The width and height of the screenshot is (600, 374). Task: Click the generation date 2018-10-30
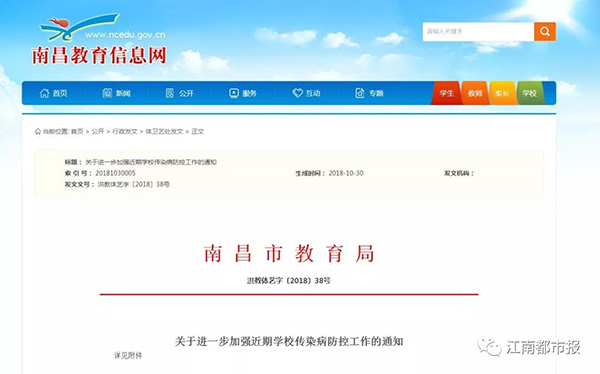[346, 173]
